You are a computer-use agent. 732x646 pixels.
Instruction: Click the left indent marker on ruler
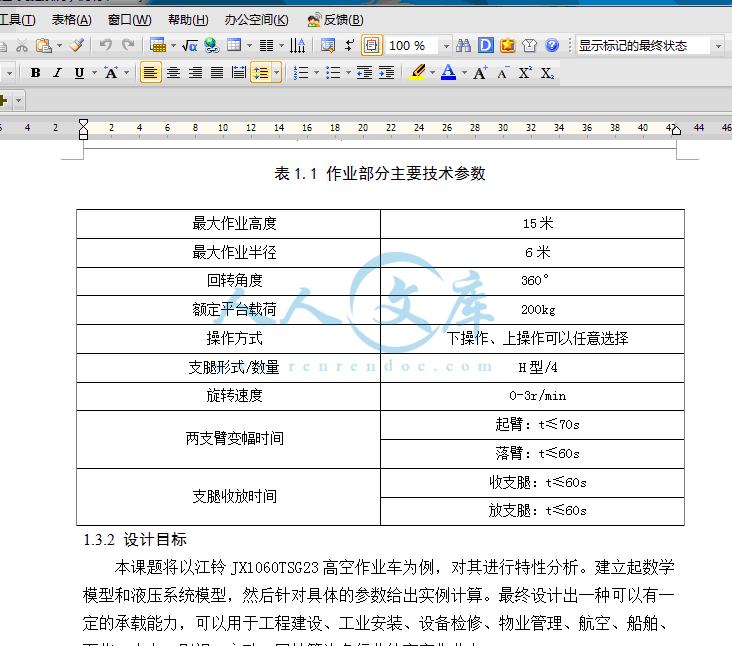83,130
